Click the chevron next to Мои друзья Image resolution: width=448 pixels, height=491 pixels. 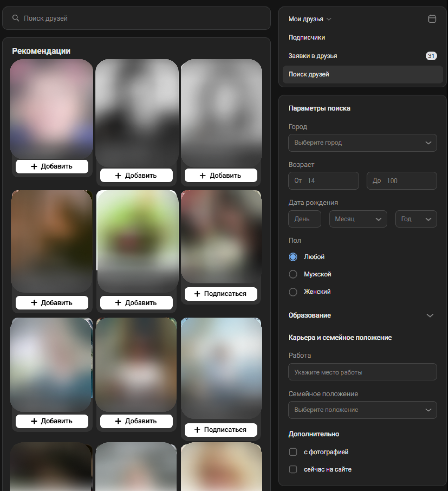pyautogui.click(x=329, y=19)
